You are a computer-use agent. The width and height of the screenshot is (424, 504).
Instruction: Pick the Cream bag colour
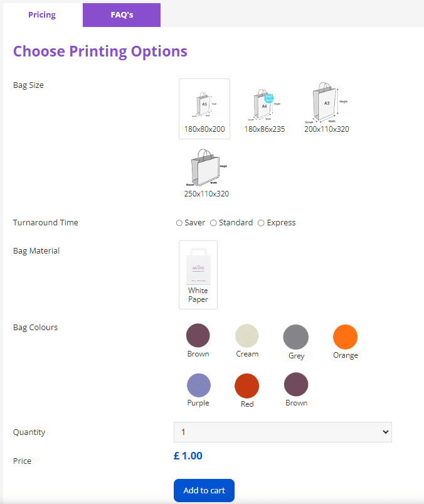[x=246, y=336]
